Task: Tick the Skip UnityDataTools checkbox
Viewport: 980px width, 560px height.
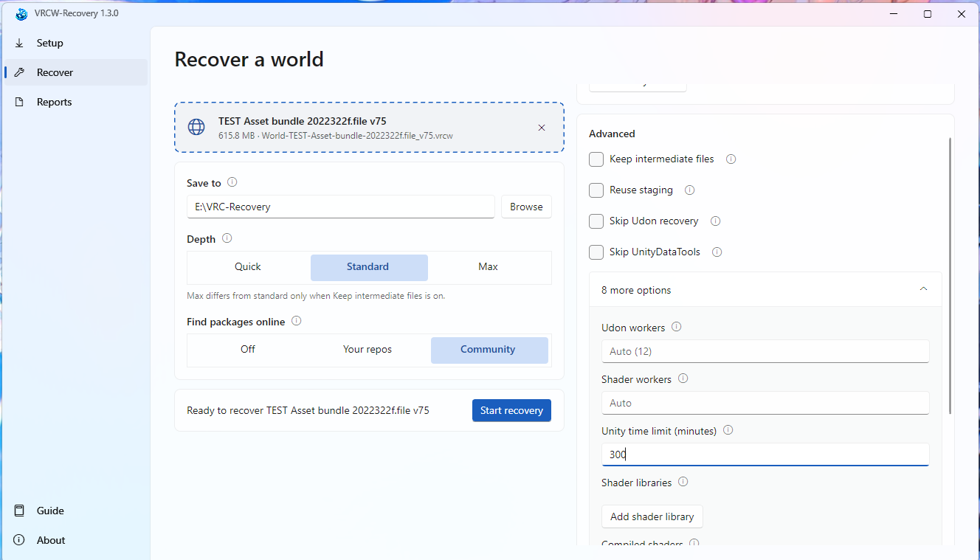Action: pyautogui.click(x=596, y=252)
